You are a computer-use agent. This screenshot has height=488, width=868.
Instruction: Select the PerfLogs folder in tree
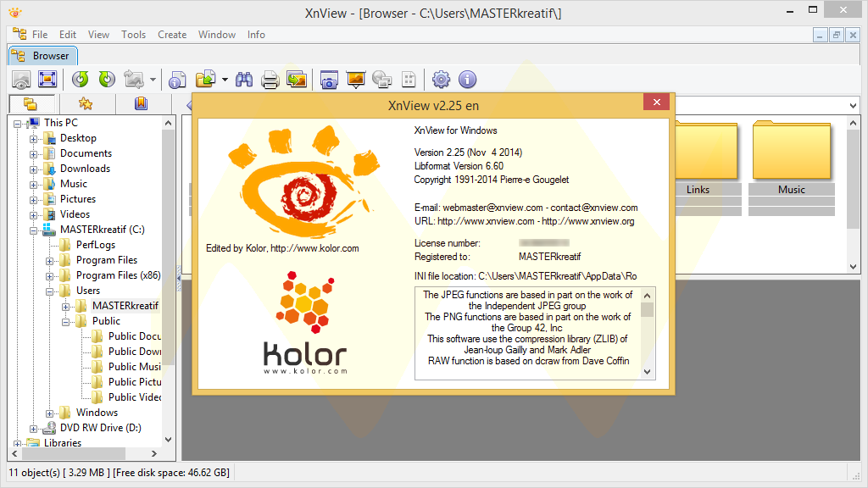tap(96, 245)
